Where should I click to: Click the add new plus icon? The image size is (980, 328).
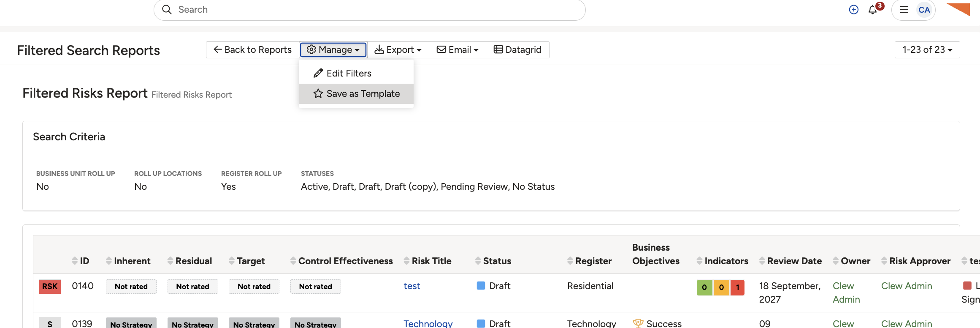pyautogui.click(x=853, y=9)
